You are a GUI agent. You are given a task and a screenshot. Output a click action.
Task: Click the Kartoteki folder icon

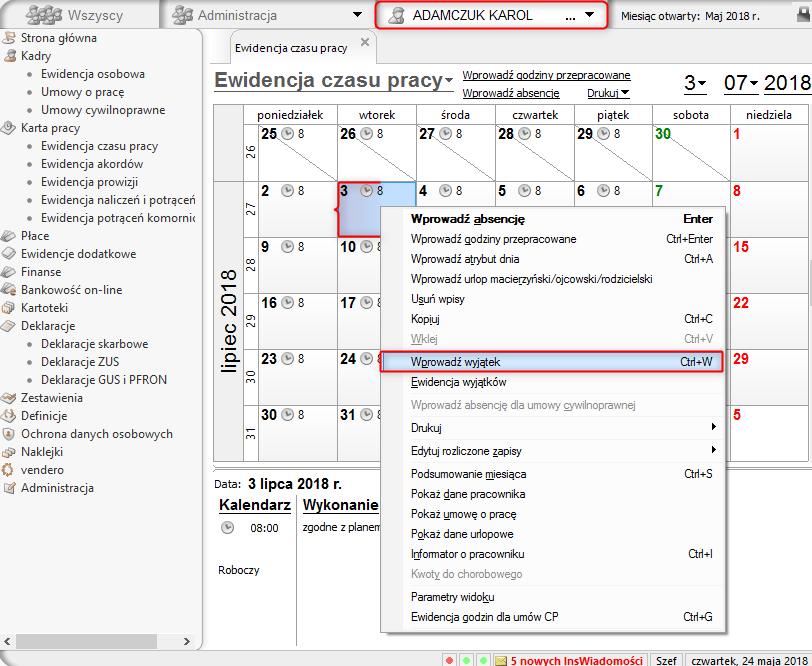pos(8,308)
